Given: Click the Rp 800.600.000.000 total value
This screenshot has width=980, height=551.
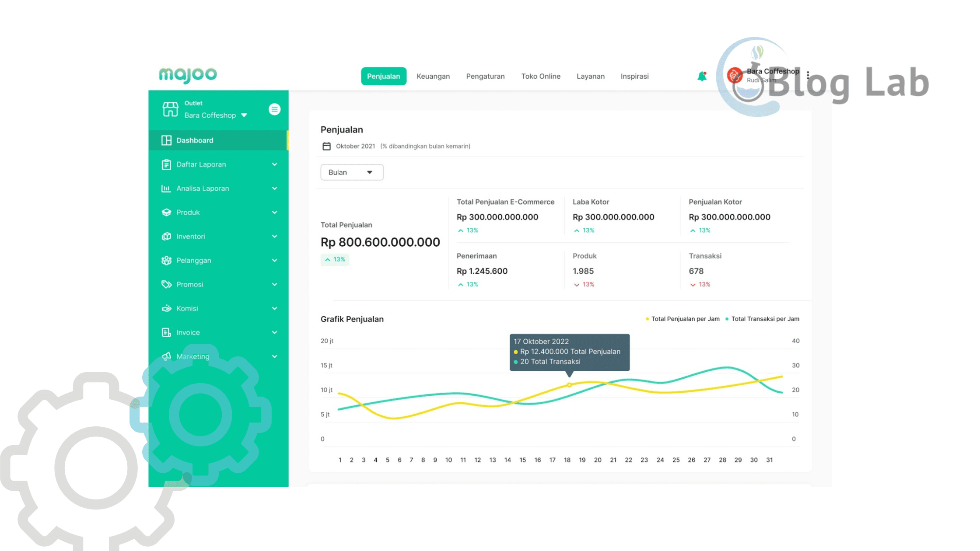Looking at the screenshot, I should tap(380, 242).
